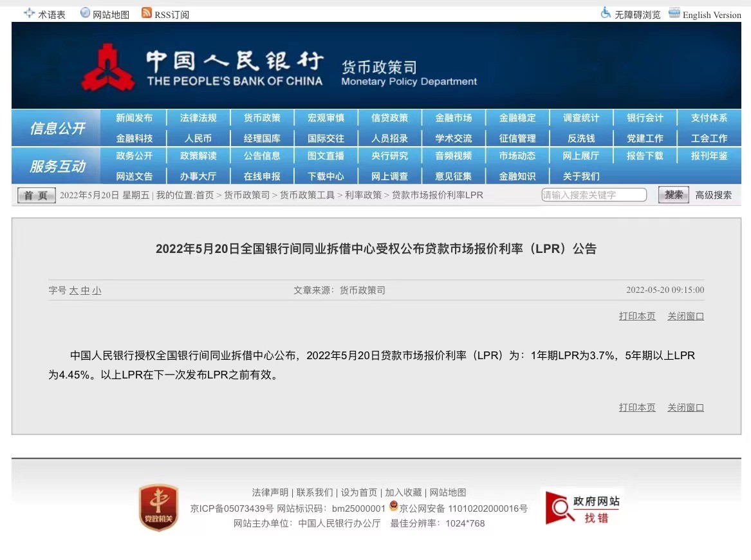Select 国际交往 in the navigation

(x=326, y=138)
